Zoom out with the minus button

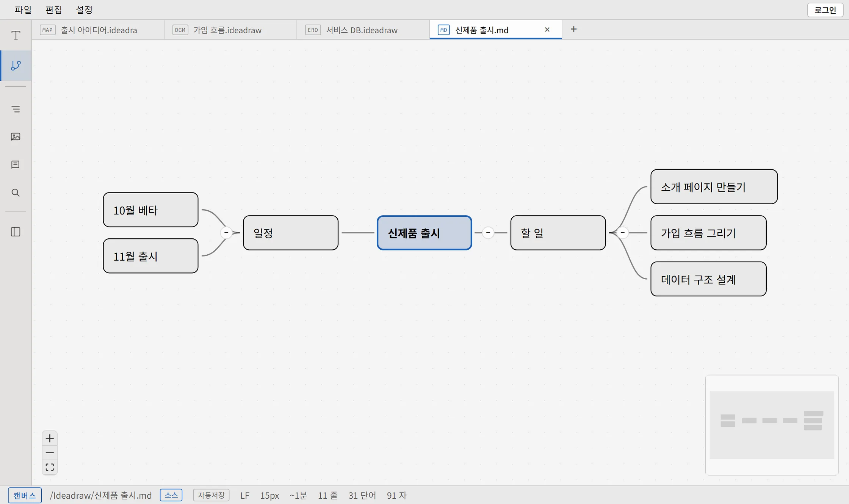point(50,453)
